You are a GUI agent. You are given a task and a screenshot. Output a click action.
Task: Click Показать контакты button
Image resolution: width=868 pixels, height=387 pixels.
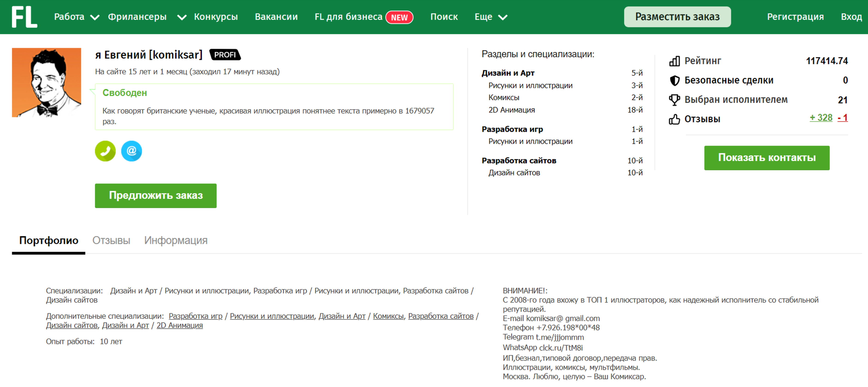(767, 158)
